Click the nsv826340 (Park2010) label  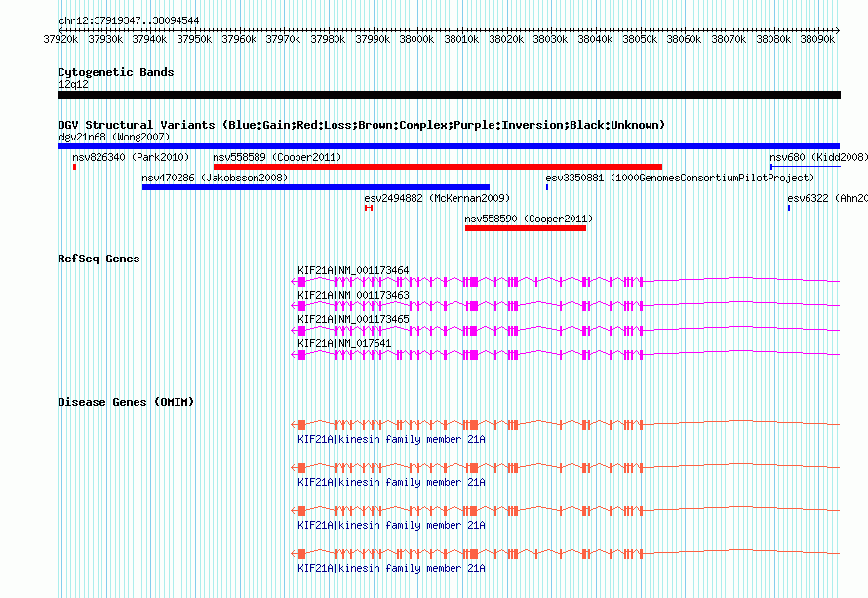click(x=131, y=157)
